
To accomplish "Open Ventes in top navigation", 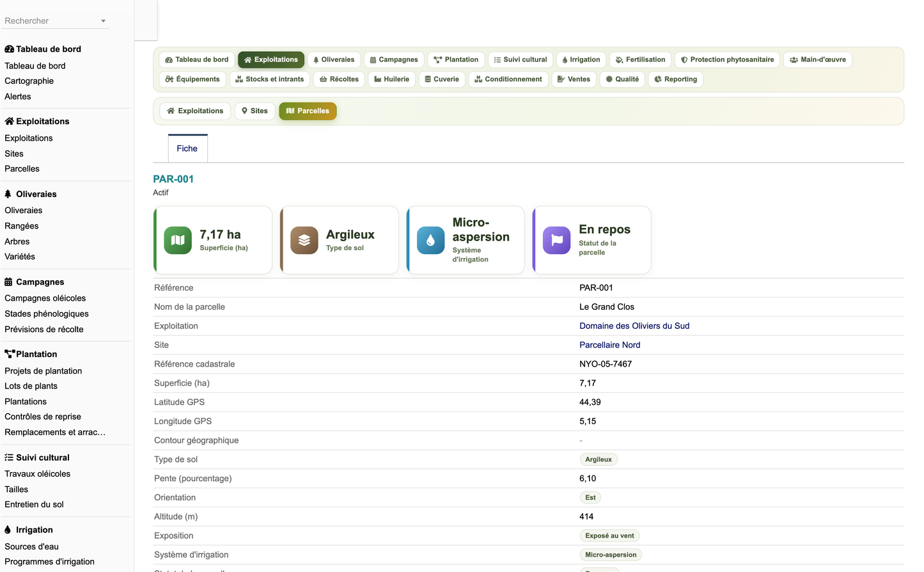I will pos(574,79).
